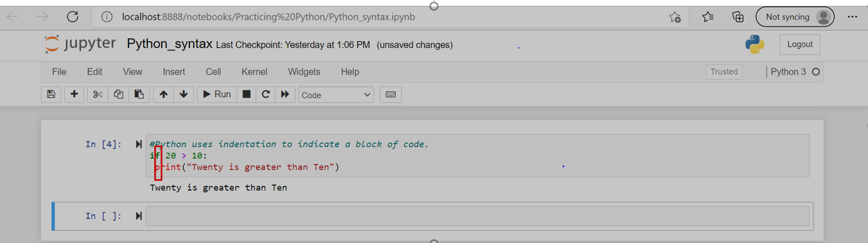This screenshot has width=868, height=243.
Task: Click the Logout button
Action: (x=800, y=44)
